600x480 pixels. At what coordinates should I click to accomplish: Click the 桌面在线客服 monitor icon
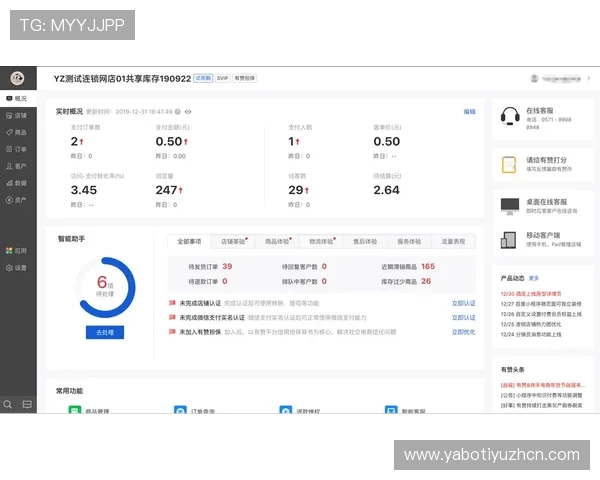pyautogui.click(x=510, y=206)
